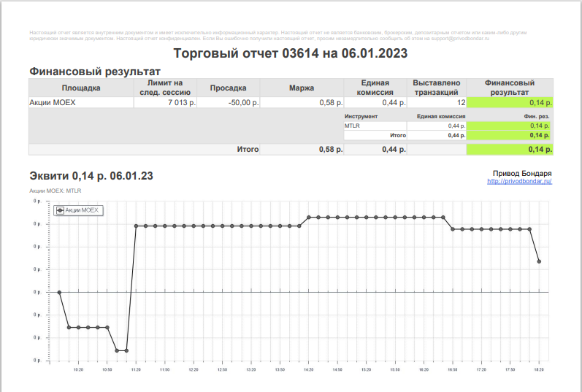Click the small 'Итого' label in sub-table
Viewport: 582px width, 392px height.
tap(398, 136)
